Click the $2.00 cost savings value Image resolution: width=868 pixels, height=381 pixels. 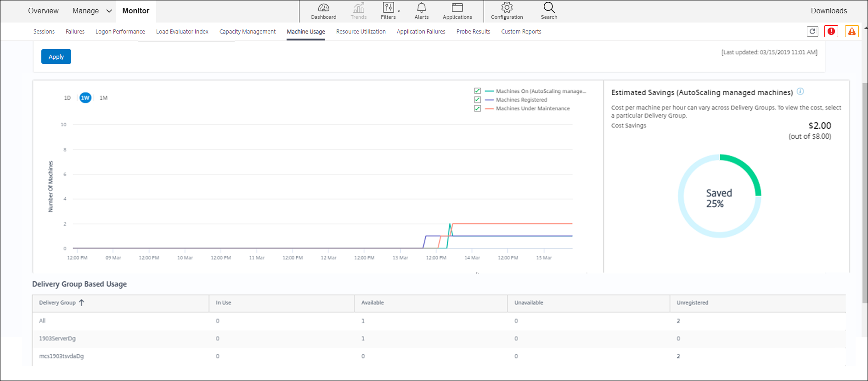(x=820, y=125)
